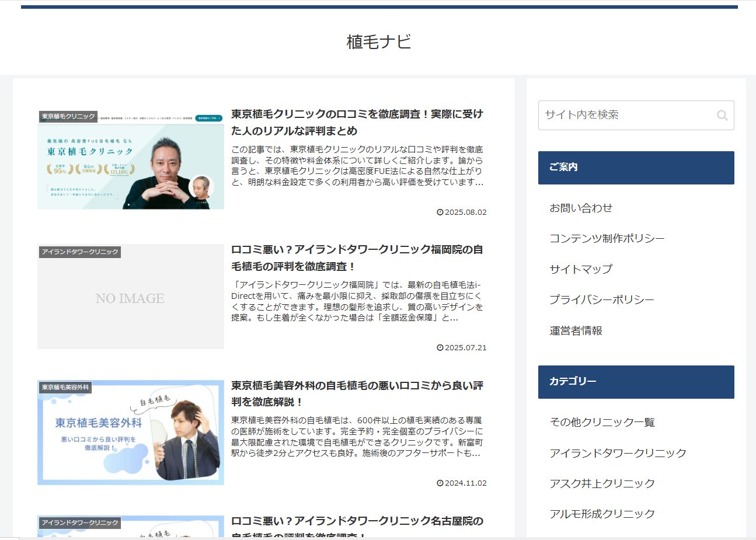Select アイランドタワークリニック in the category list
756x540 pixels.
(618, 453)
